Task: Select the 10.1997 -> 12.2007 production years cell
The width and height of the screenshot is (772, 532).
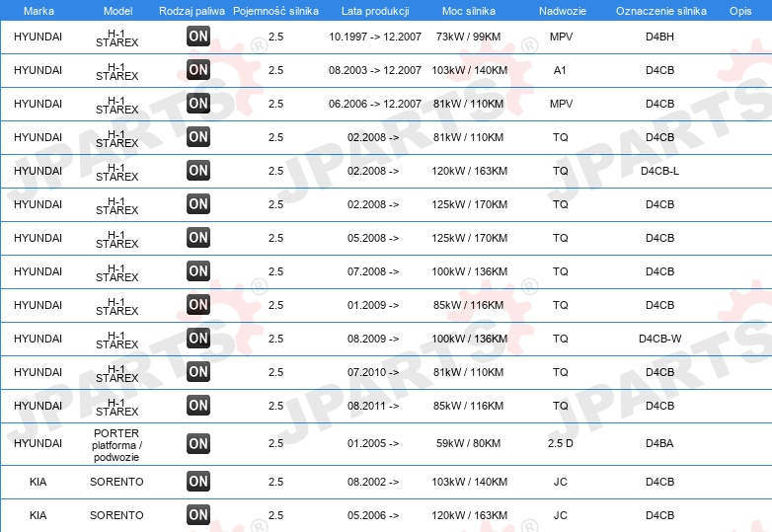Action: click(x=375, y=37)
